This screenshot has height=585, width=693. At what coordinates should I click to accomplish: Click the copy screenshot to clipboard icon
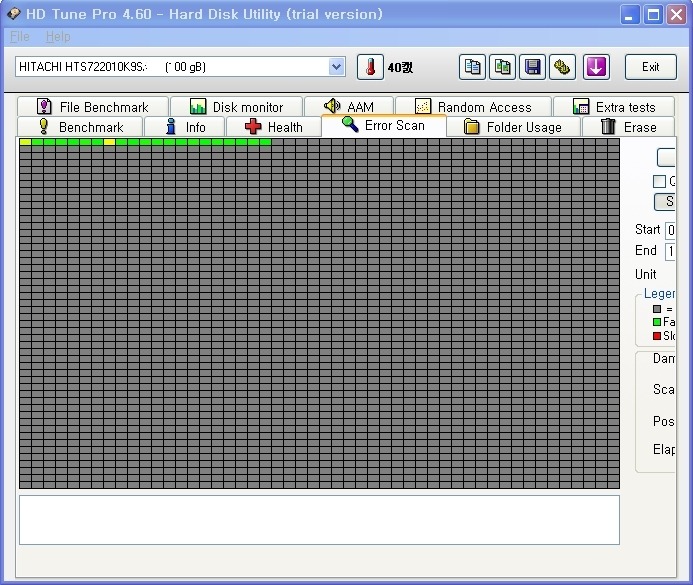point(503,67)
